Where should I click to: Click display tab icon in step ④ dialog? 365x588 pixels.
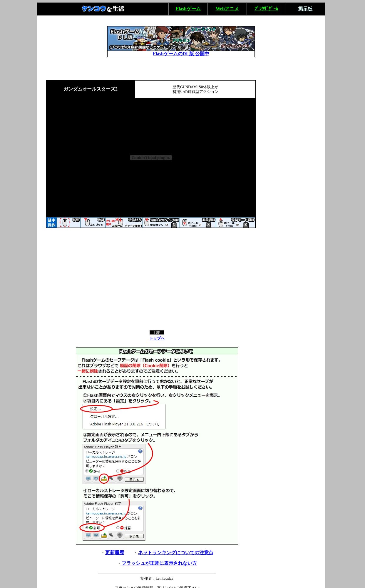click(88, 536)
